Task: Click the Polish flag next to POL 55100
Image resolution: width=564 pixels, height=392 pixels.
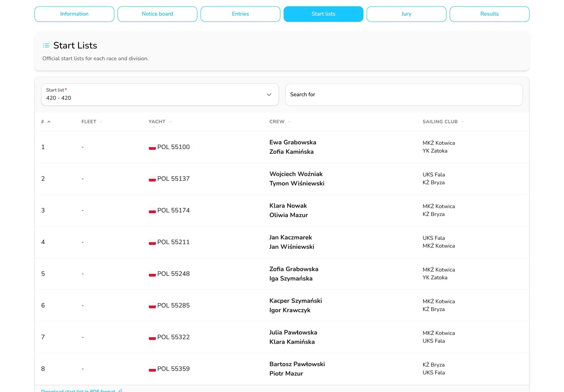Action: 152,147
